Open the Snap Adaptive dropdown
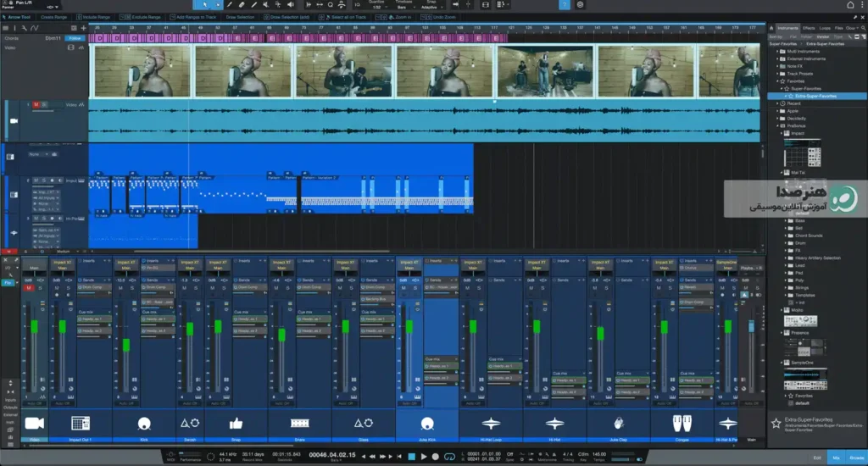The image size is (868, 466). [x=430, y=7]
